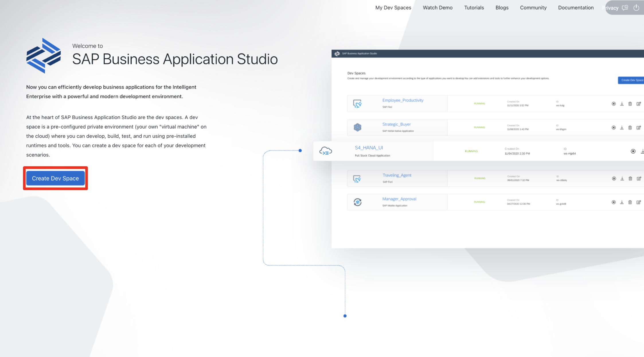Visit the Community page link
The image size is (644, 357).
pyautogui.click(x=533, y=8)
